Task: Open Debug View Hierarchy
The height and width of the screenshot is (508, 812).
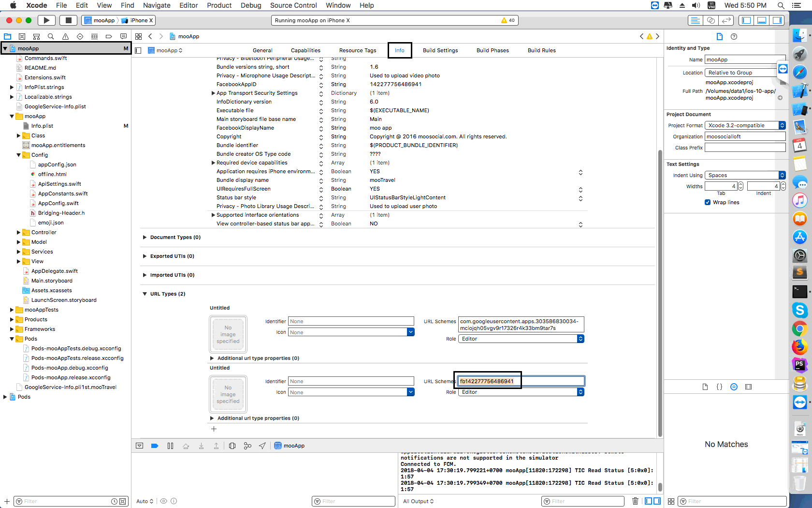Action: 232,446
